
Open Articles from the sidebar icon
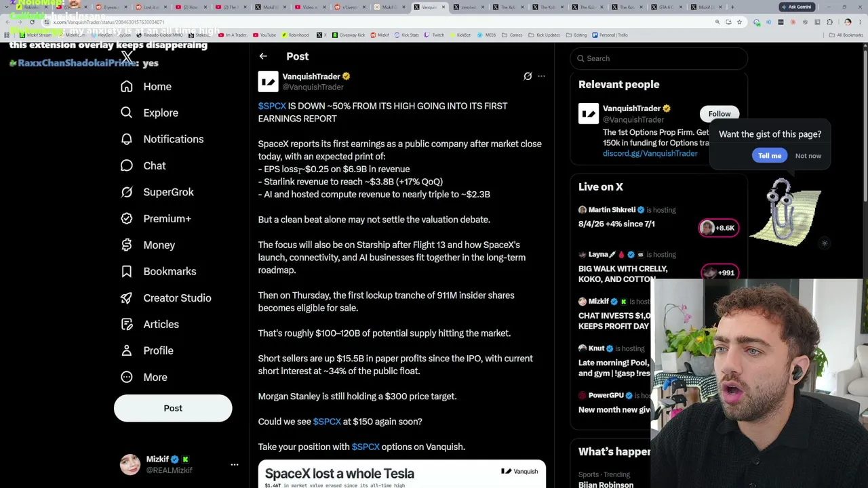pos(127,324)
